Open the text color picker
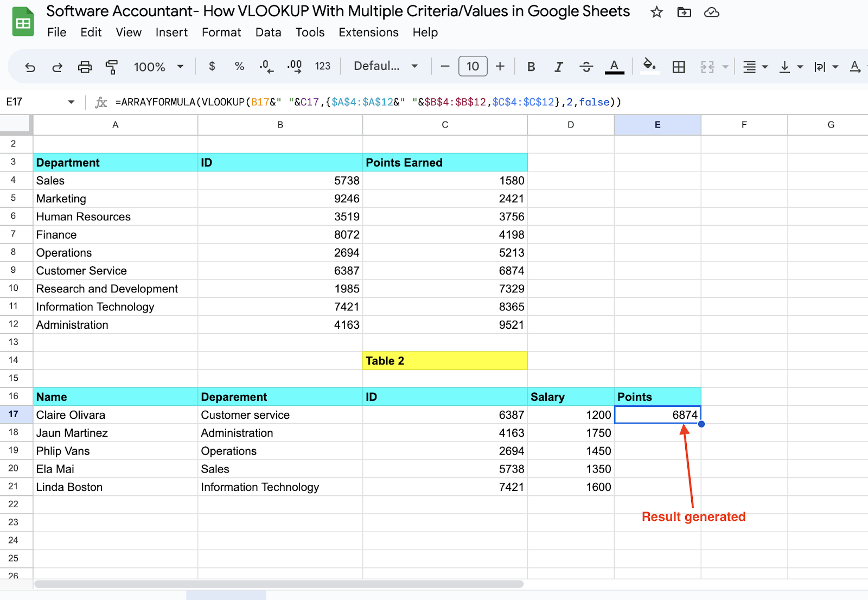868x600 pixels. click(614, 67)
